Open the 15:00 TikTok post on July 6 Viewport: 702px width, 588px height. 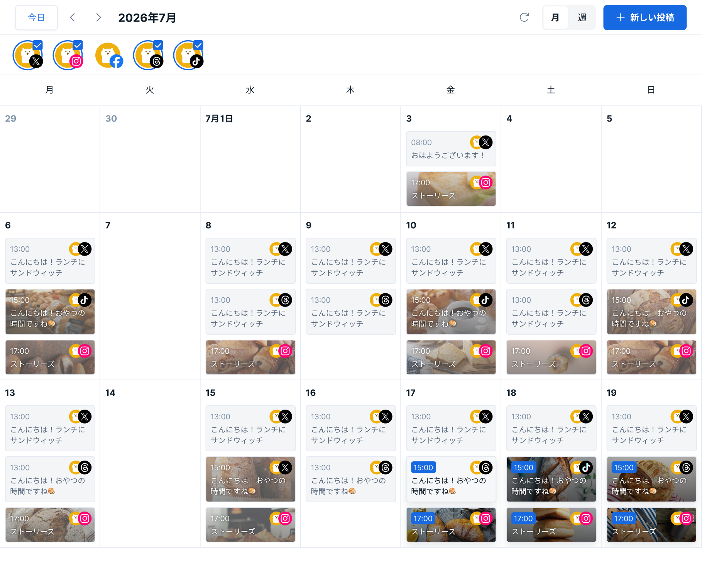tap(50, 312)
